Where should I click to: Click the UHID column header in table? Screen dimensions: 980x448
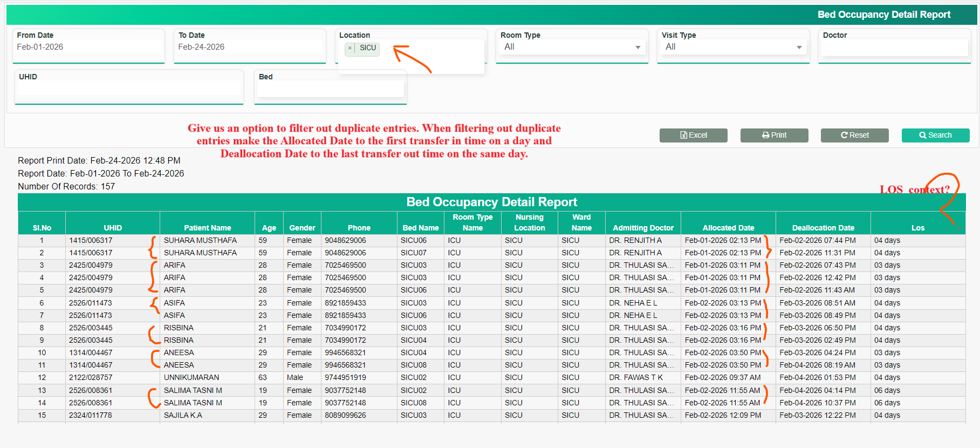point(113,228)
